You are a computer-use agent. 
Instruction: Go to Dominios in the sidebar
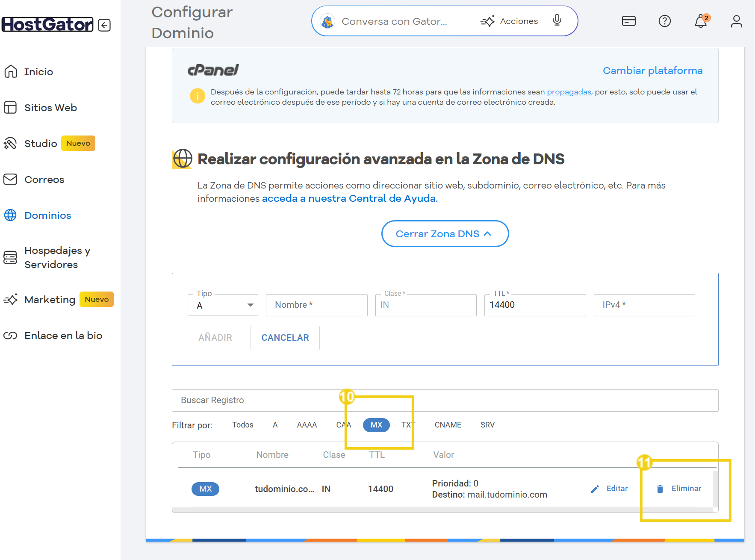click(47, 215)
